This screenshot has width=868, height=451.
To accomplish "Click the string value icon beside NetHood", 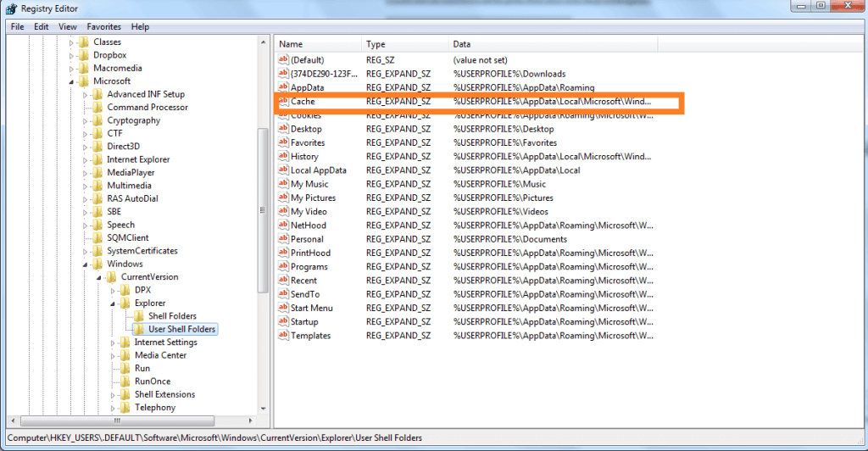I will pyautogui.click(x=283, y=225).
